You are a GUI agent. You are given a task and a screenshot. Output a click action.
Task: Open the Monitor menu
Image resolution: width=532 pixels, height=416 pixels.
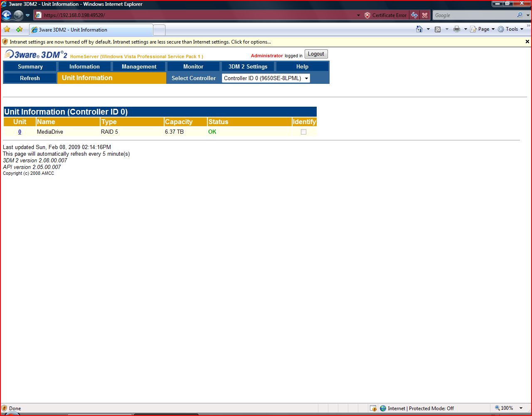(193, 66)
